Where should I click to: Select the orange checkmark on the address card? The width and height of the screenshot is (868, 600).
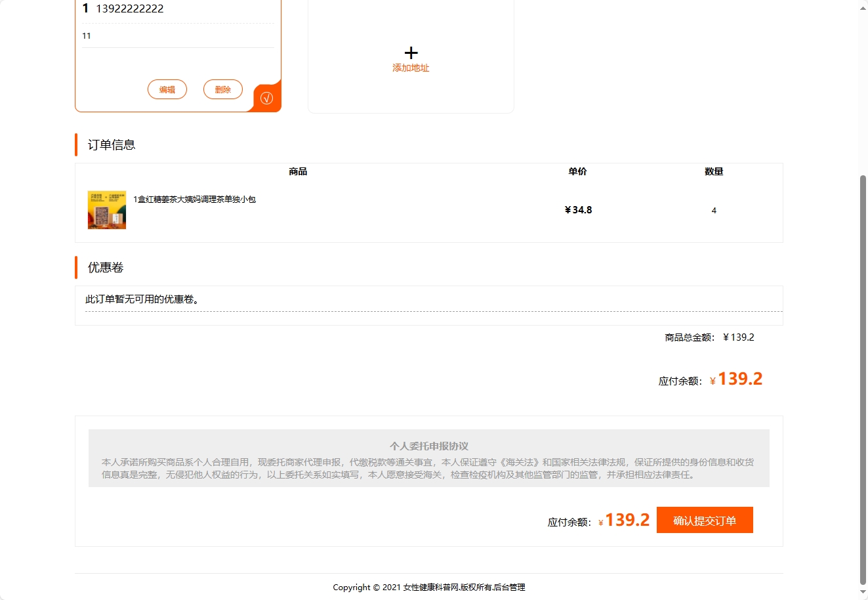pyautogui.click(x=266, y=97)
